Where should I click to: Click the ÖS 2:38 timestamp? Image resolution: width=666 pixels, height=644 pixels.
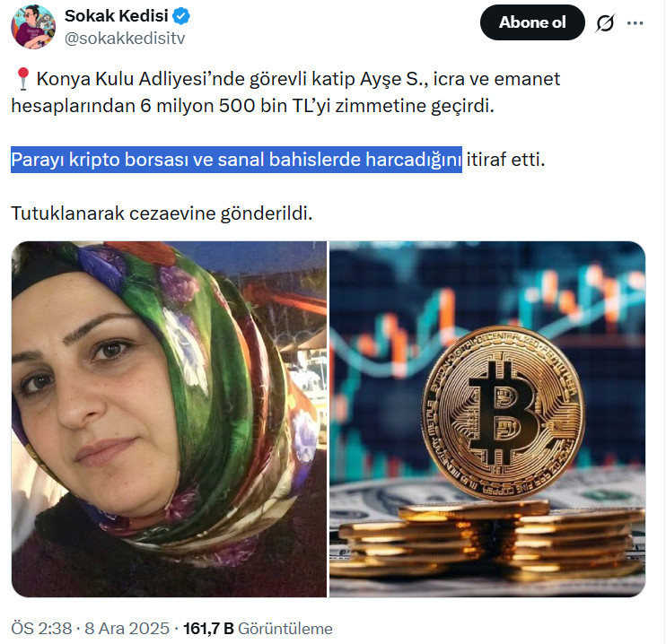[41, 628]
